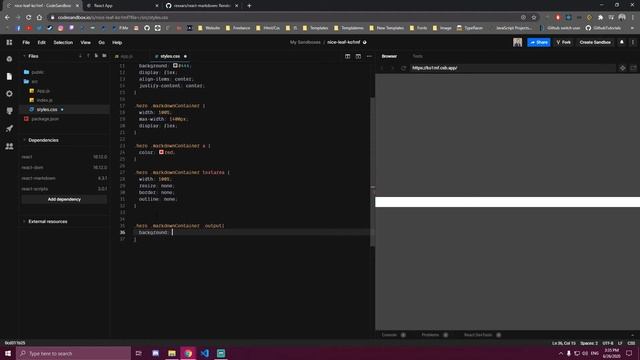Switch to the Browser preview tab

click(x=389, y=56)
